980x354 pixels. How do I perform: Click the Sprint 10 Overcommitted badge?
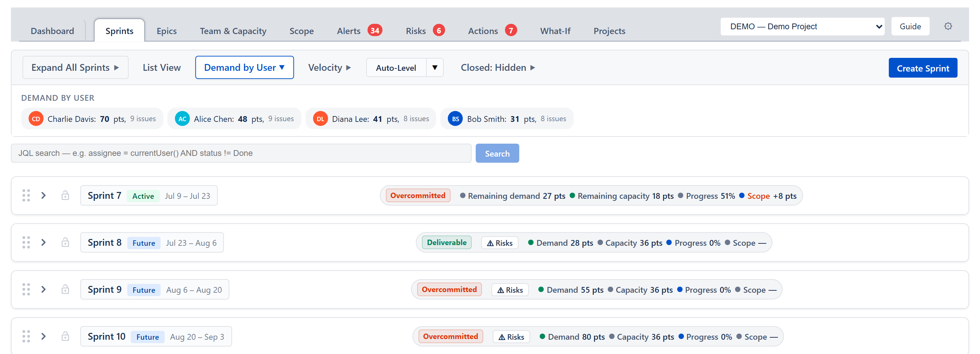click(x=451, y=337)
